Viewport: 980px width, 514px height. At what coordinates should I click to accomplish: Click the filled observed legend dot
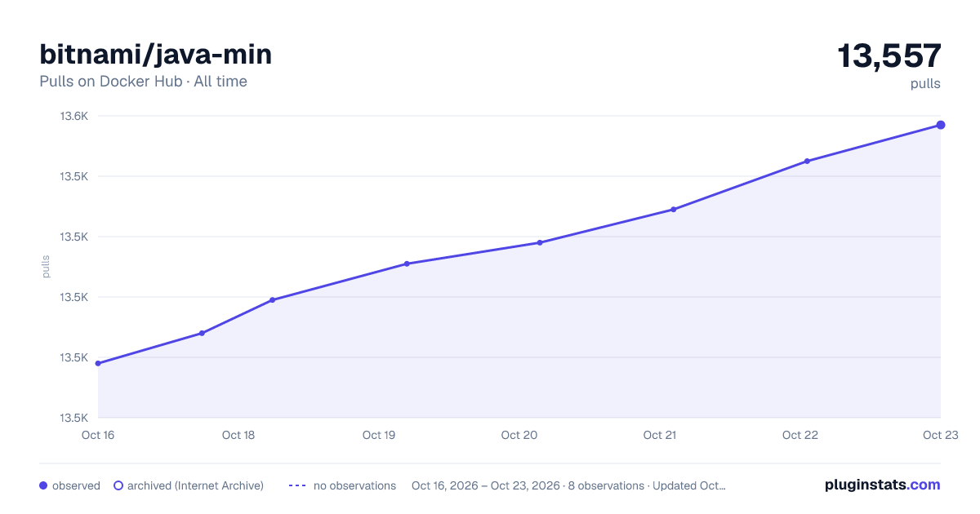(x=43, y=485)
